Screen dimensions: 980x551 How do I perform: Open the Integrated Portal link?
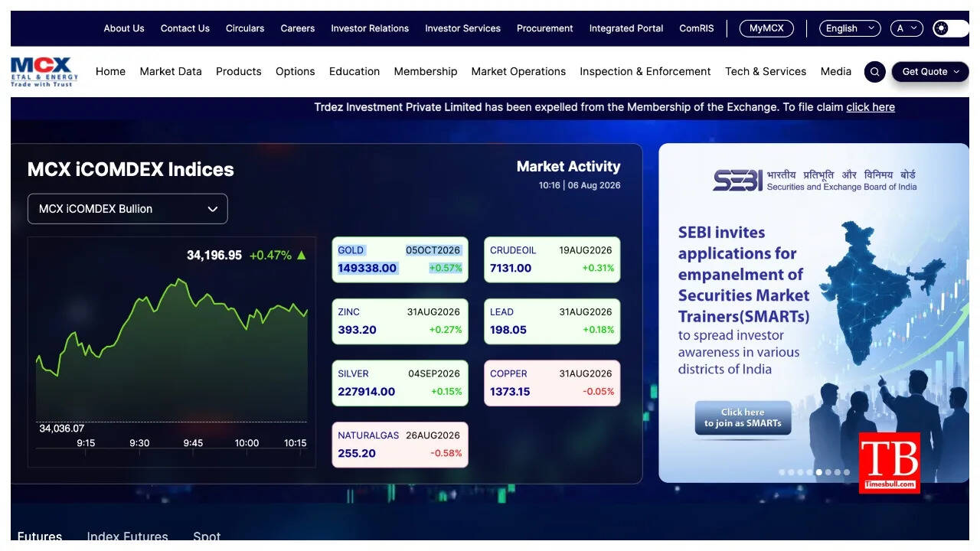pyautogui.click(x=626, y=28)
